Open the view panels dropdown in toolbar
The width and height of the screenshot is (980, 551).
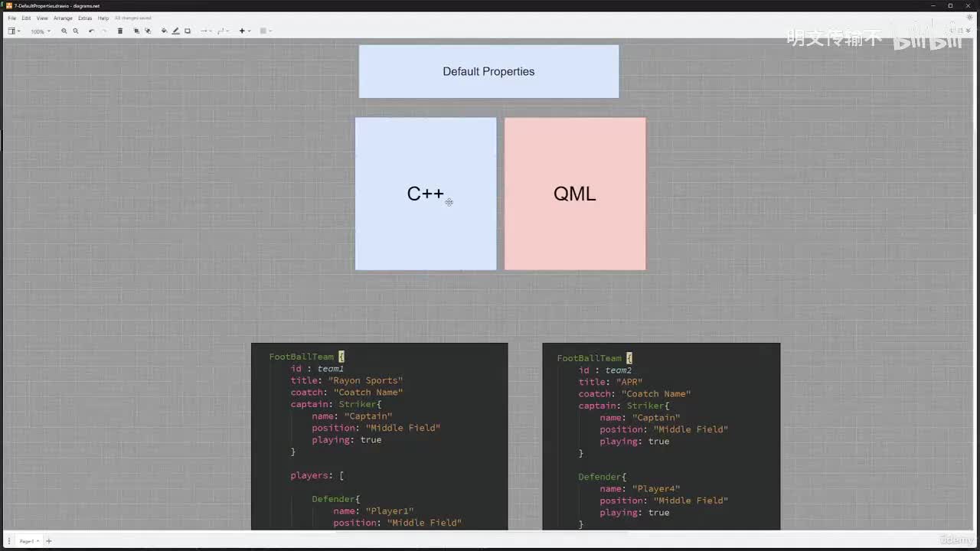pos(14,31)
